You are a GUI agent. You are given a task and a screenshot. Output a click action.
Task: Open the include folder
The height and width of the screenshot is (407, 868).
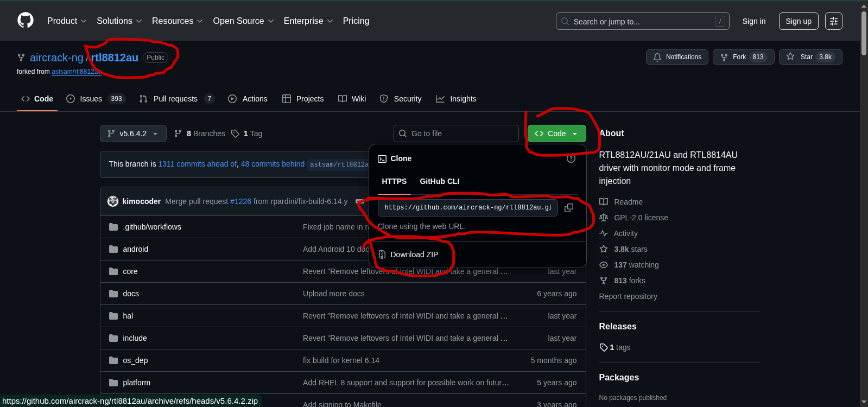tap(135, 338)
